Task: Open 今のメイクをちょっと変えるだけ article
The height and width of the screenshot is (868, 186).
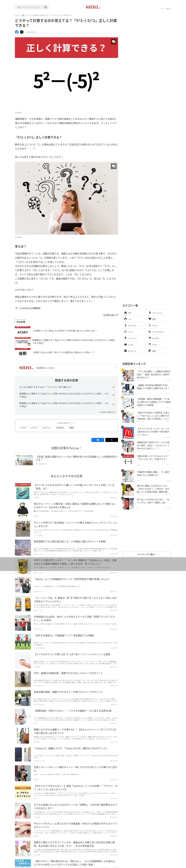Action: (x=75, y=825)
